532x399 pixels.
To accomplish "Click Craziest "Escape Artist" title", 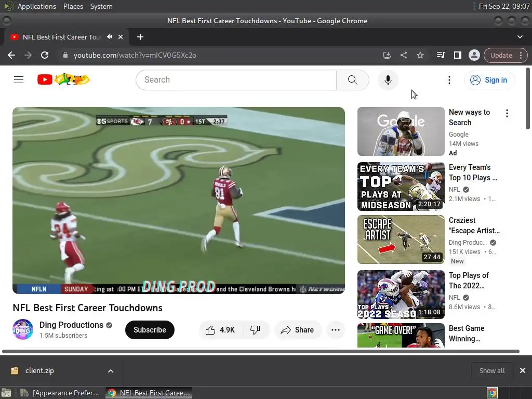I will (x=474, y=225).
